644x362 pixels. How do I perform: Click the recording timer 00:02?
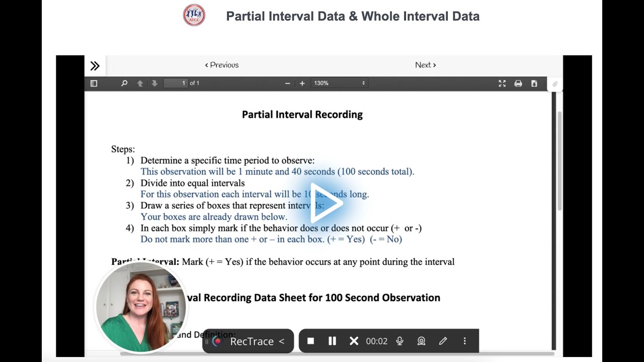coord(376,341)
